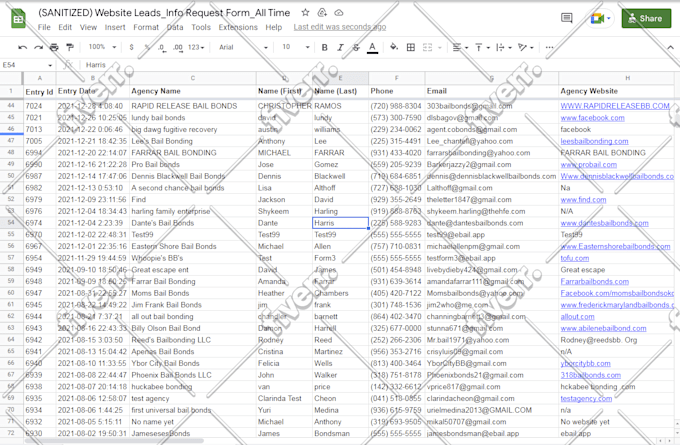The height and width of the screenshot is (445, 680).
Task: Open the fill color bucket
Action: click(394, 47)
